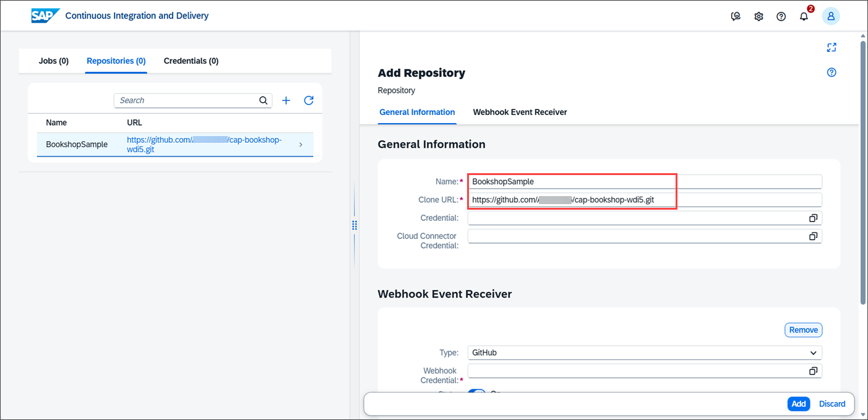868x420 pixels.
Task: Click Continuous Integration and Delivery title
Action: tap(137, 15)
